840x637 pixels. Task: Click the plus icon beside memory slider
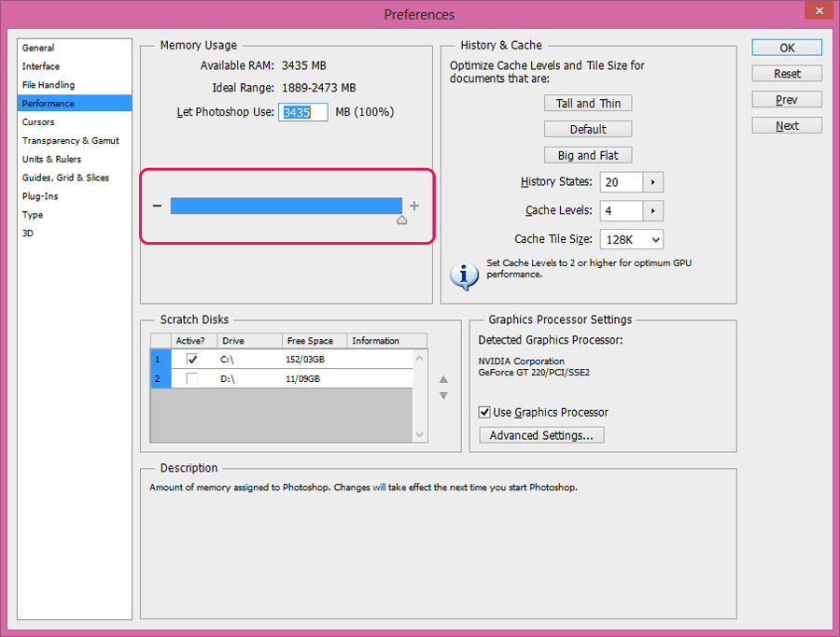(414, 205)
